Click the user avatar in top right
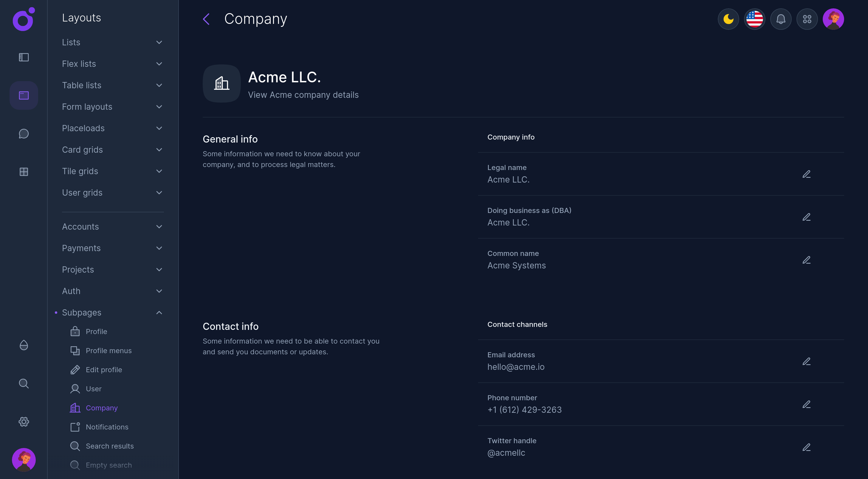The image size is (868, 479). [x=833, y=19]
